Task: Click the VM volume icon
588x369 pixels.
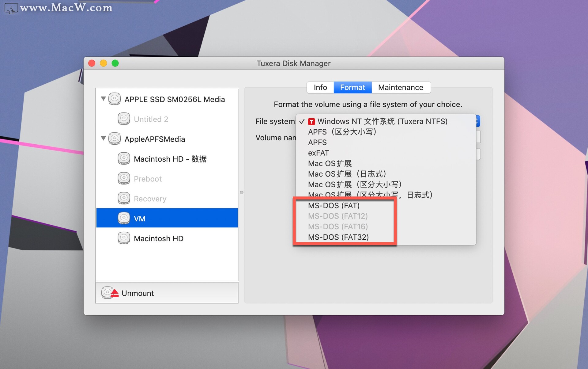Action: tap(124, 218)
